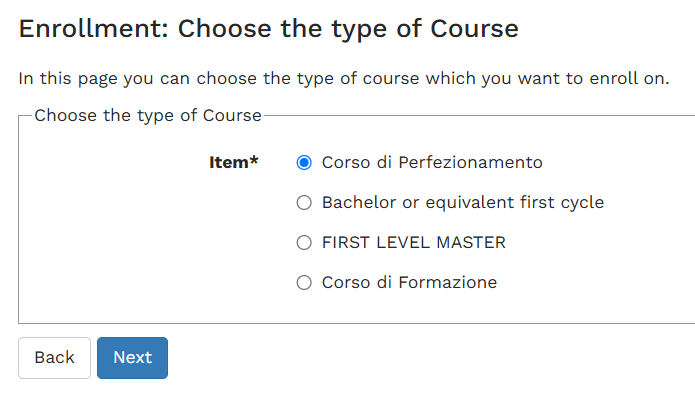Click the 'Corso di Formazione' label text

[x=410, y=282]
